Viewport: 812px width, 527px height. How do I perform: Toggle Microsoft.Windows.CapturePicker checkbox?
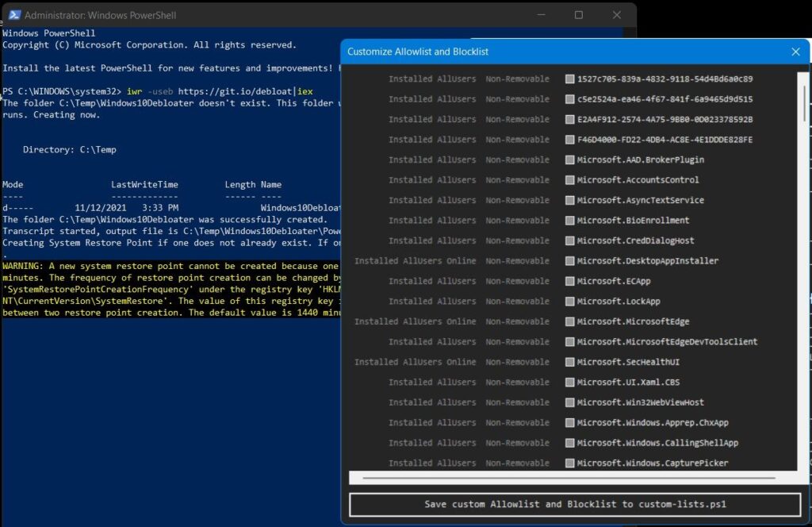pos(569,463)
